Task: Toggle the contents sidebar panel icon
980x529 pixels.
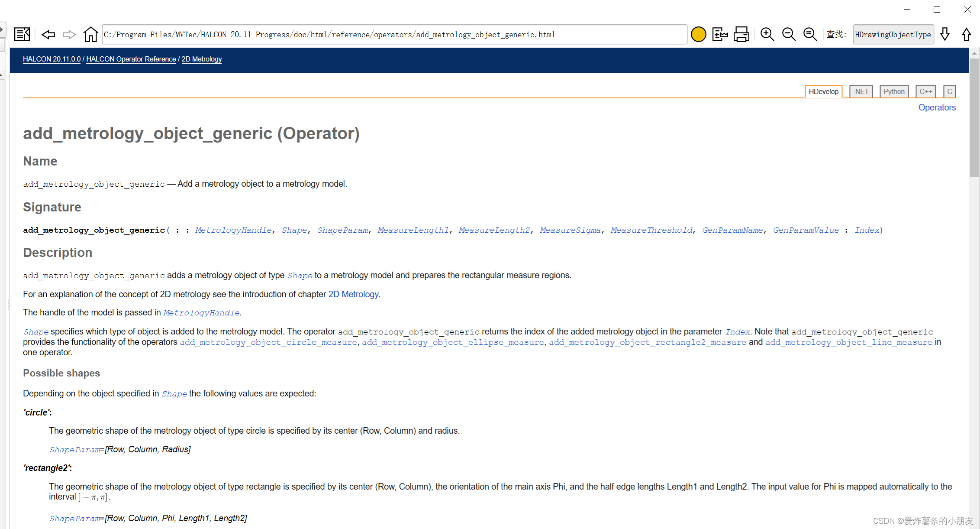Action: click(22, 34)
